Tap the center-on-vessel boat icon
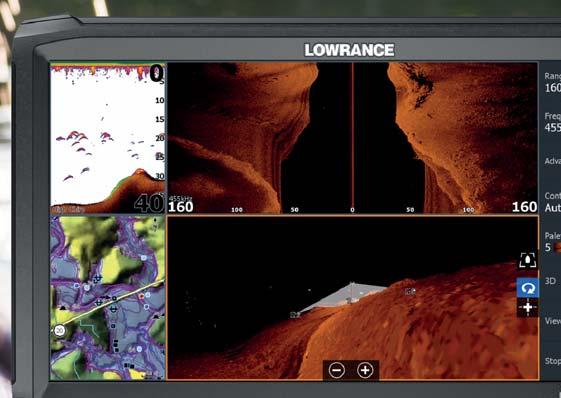 (x=527, y=259)
